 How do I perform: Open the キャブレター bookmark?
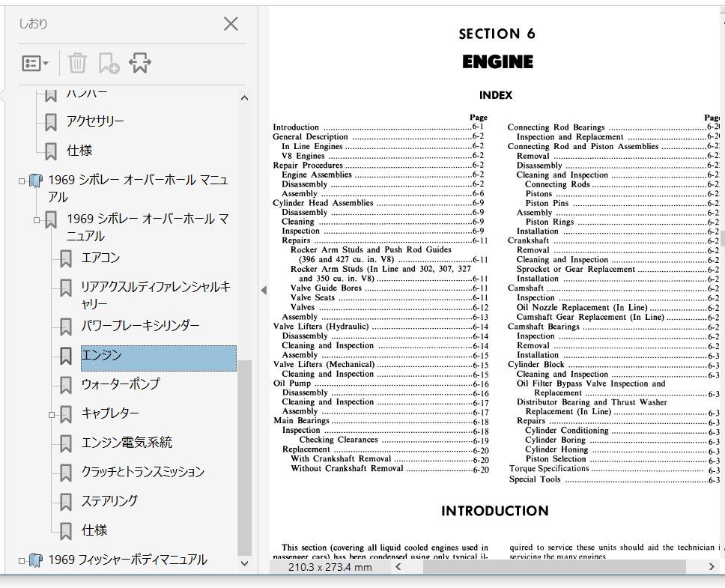click(x=110, y=413)
